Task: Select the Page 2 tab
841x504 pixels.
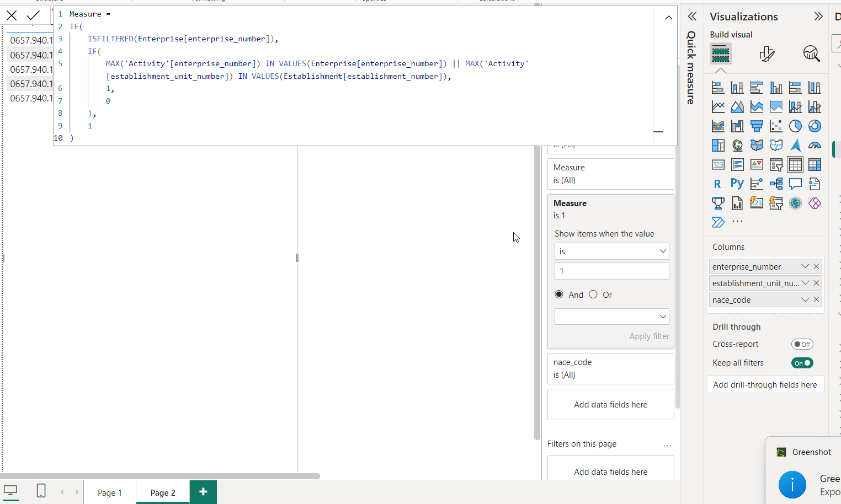Action: [x=163, y=492]
